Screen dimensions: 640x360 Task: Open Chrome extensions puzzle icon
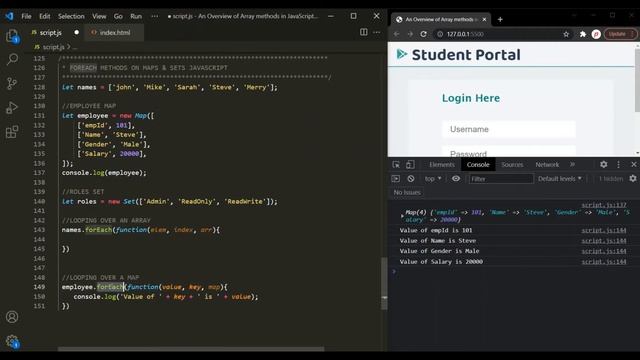tap(583, 34)
